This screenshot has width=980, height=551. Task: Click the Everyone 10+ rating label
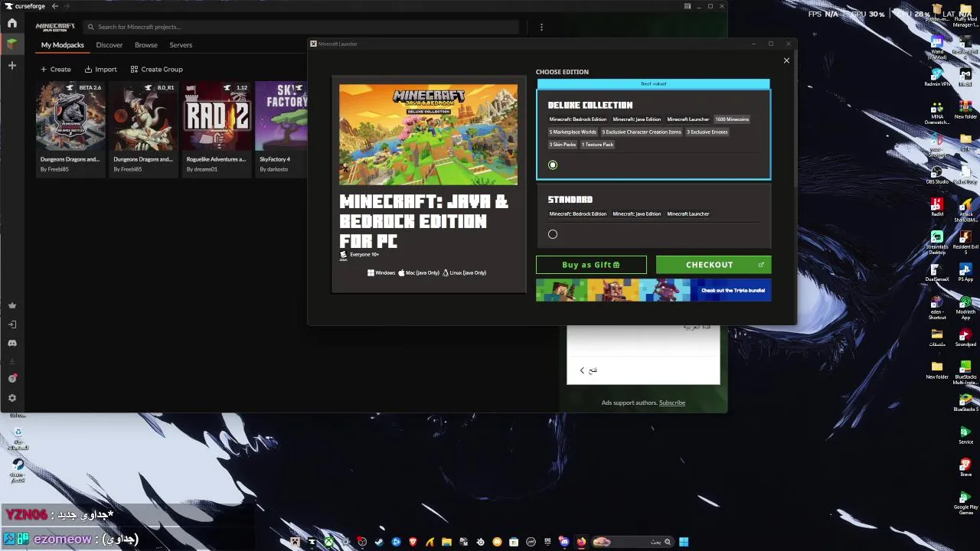(364, 254)
